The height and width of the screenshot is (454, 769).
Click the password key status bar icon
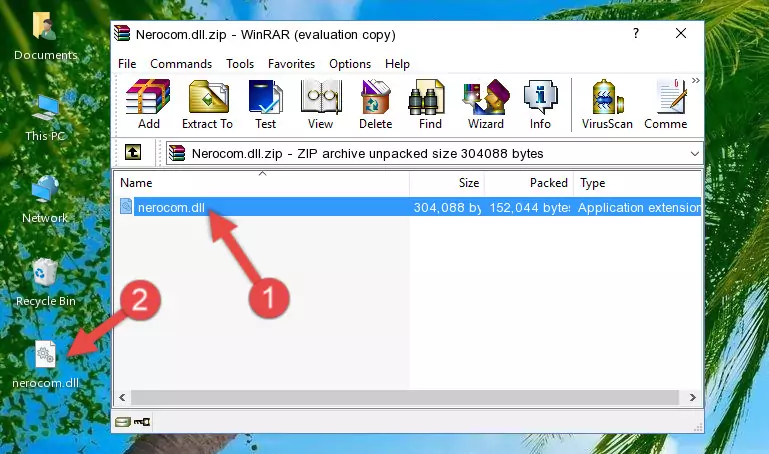pos(142,422)
